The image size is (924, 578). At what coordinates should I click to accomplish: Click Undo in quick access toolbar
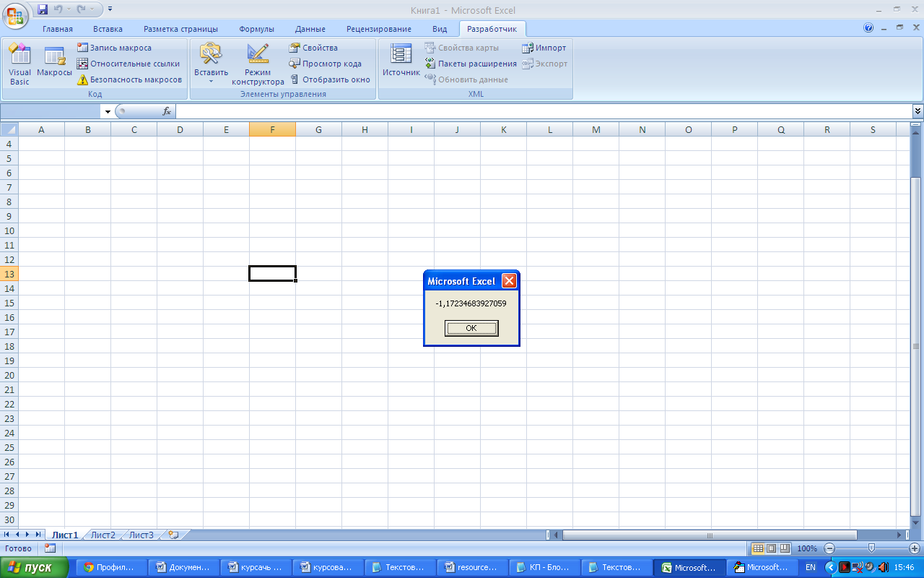pyautogui.click(x=58, y=9)
